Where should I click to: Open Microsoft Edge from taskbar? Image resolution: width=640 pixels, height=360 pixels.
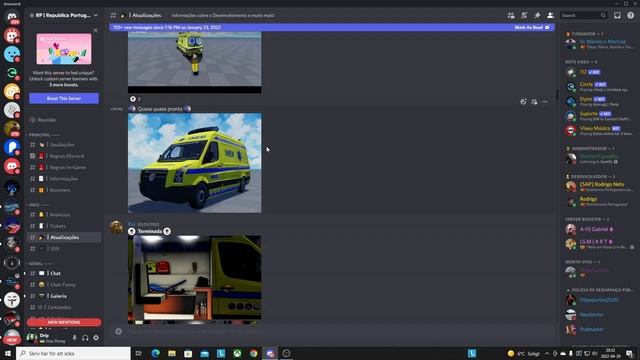(156, 353)
